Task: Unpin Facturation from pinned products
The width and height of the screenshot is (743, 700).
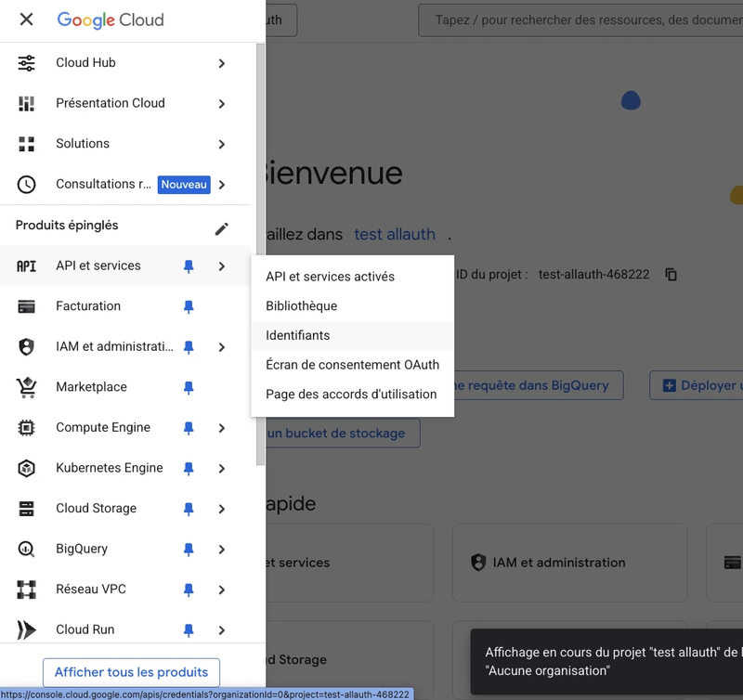Action: [189, 307]
